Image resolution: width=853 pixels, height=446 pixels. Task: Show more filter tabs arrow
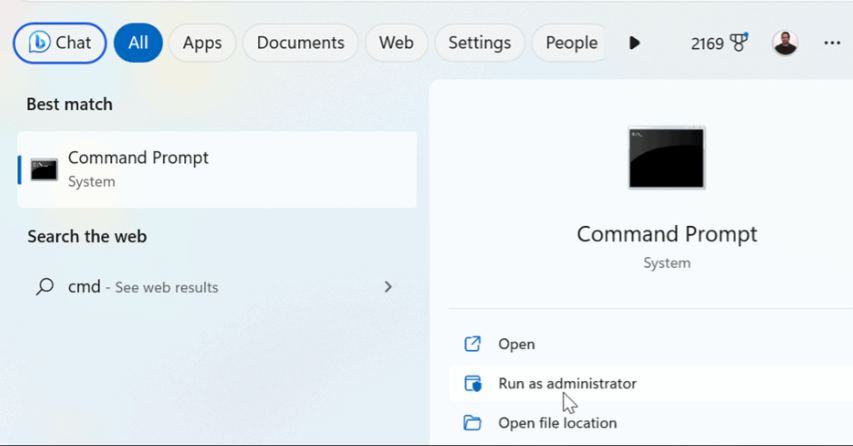634,43
